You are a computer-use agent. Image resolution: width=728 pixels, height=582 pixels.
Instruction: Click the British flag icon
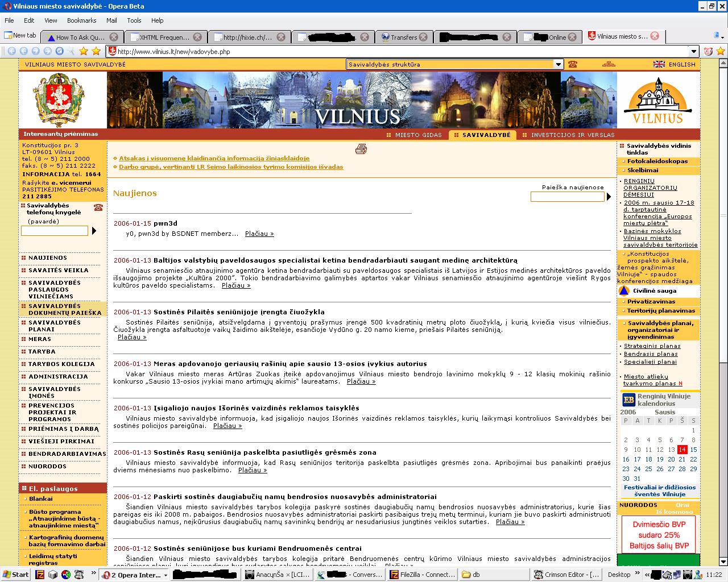(x=659, y=64)
